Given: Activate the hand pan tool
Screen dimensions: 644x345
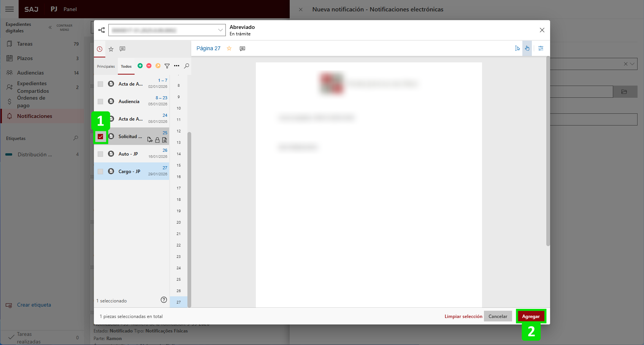Looking at the screenshot, I should pyautogui.click(x=527, y=48).
